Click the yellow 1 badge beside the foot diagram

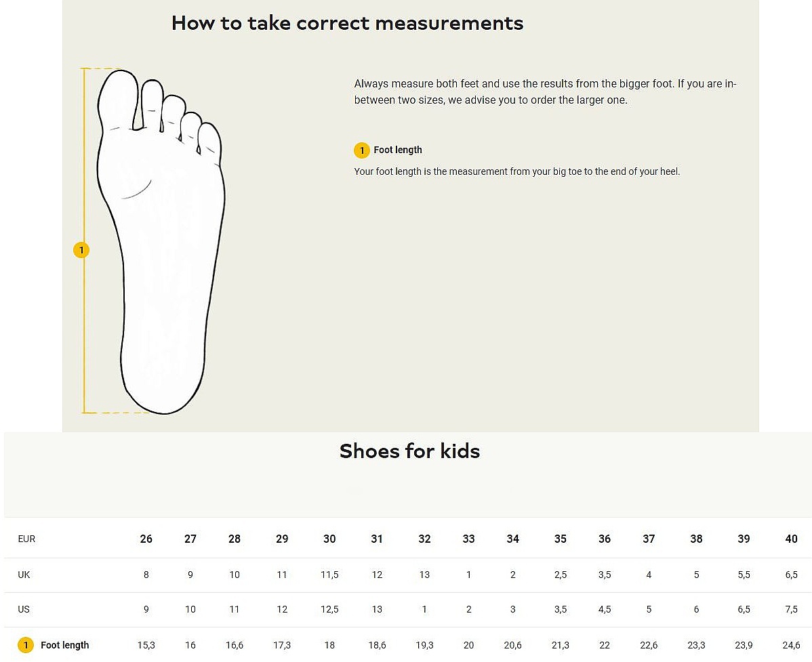point(81,251)
